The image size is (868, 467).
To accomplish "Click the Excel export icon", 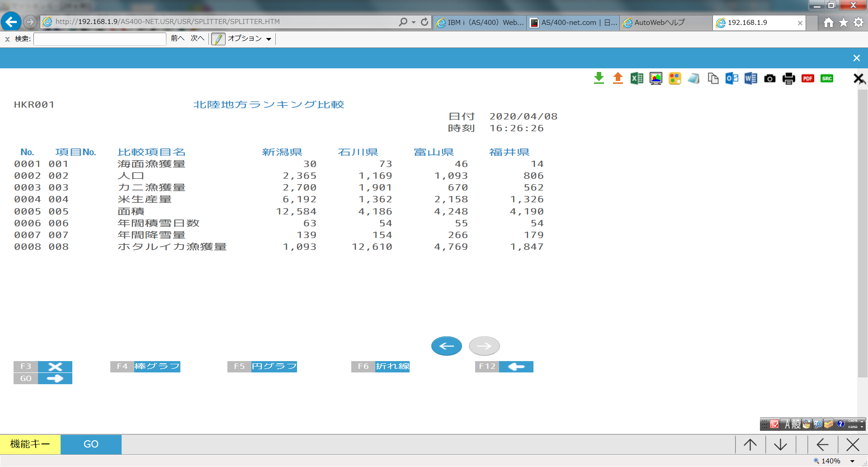I will (637, 78).
